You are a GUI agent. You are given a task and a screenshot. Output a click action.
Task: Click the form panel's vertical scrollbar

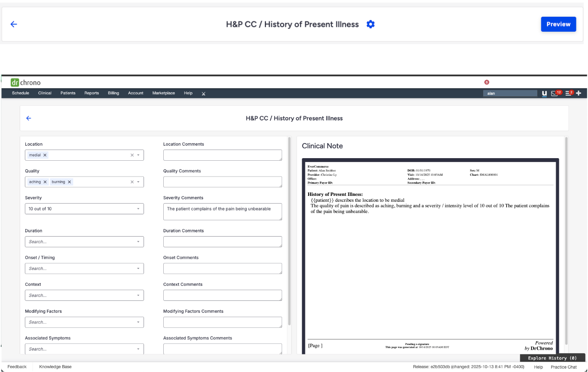(289, 231)
